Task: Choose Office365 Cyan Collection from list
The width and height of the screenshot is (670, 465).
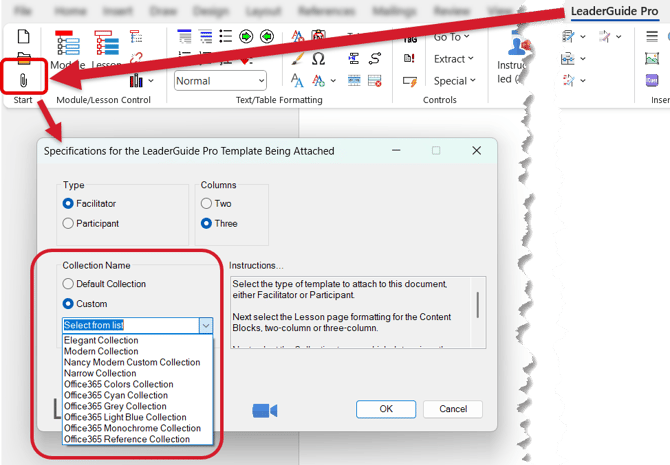Action: (x=116, y=395)
